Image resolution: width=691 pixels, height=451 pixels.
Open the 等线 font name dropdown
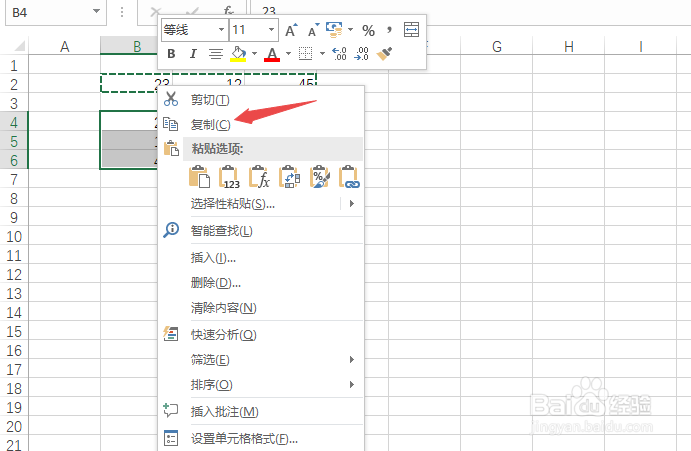coord(222,30)
